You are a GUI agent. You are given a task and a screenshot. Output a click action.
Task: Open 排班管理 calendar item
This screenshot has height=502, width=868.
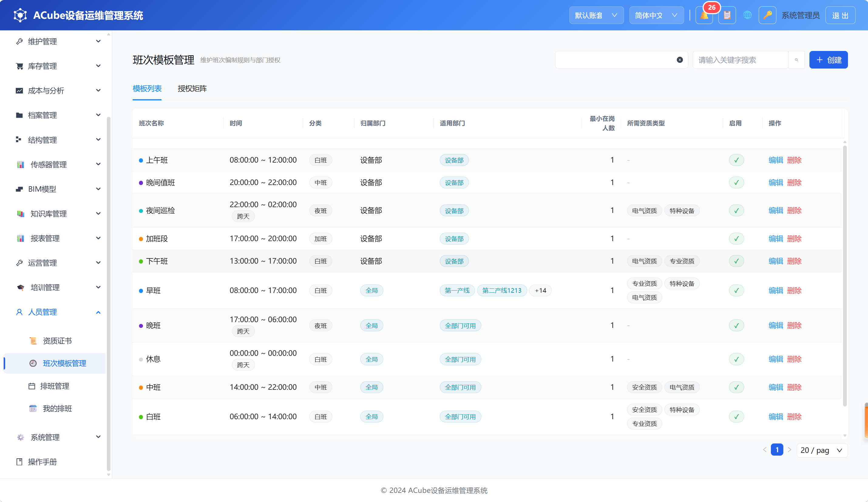point(55,386)
